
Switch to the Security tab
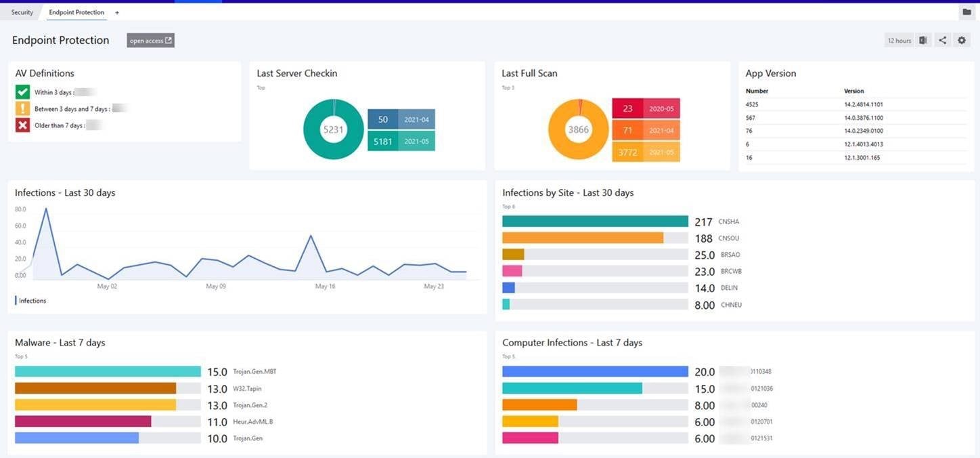pyautogui.click(x=22, y=12)
